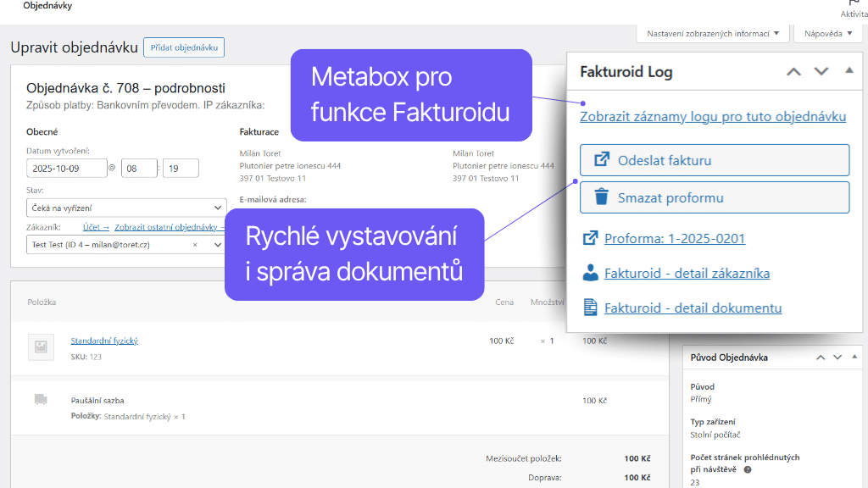Click the external-link icon beside Proforma: 1-2025-0201
Viewport: 868px width, 488px height.
[x=591, y=238]
